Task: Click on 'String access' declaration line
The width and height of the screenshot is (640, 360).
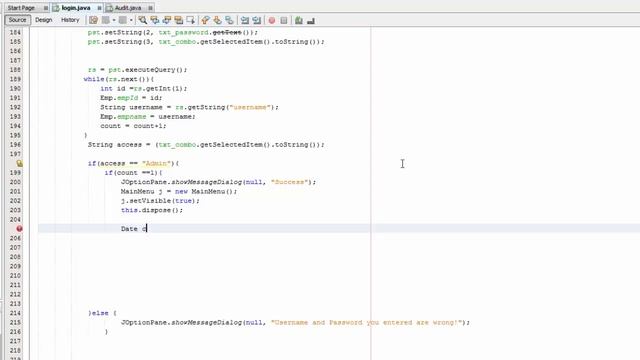Action: tap(206, 145)
